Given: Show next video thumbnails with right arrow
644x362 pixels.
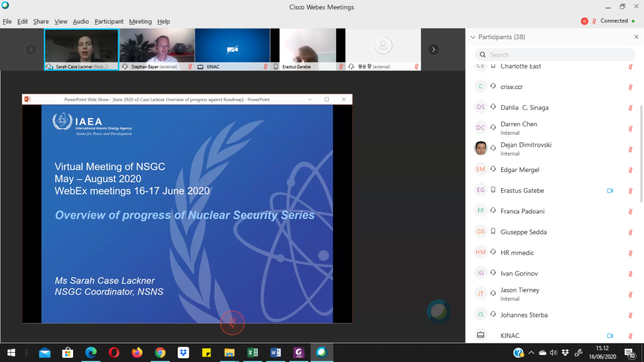Looking at the screenshot, I should coord(433,50).
